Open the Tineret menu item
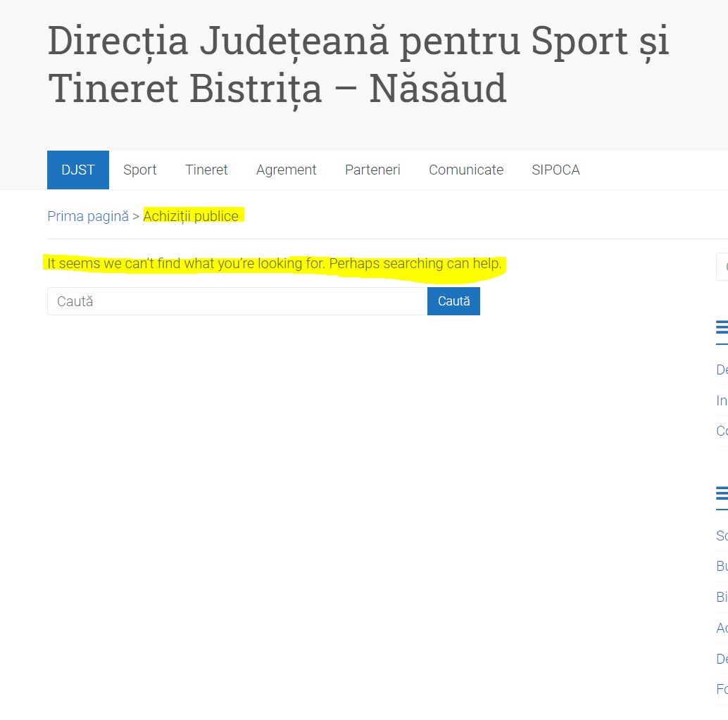Screen dimensions: 728x720 pyautogui.click(x=206, y=170)
